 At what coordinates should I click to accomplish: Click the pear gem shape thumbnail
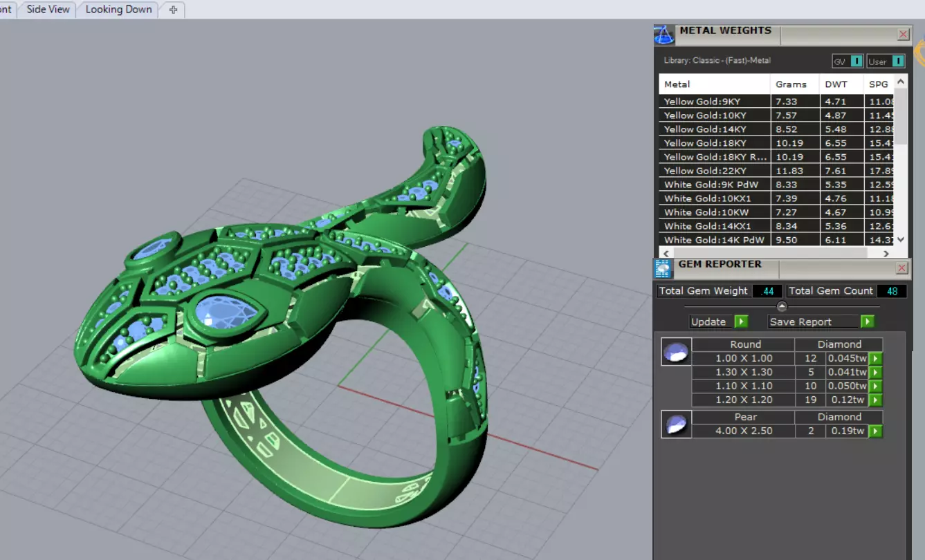[x=676, y=424]
